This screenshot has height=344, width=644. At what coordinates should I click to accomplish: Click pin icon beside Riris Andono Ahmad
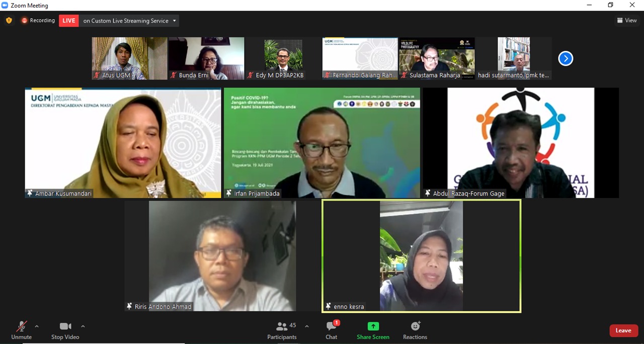tap(130, 306)
